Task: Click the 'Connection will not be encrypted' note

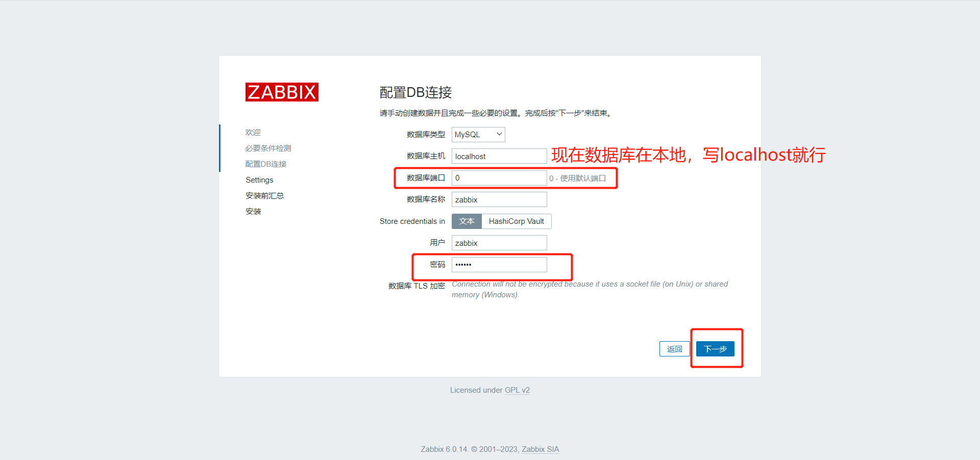Action: 590,290
